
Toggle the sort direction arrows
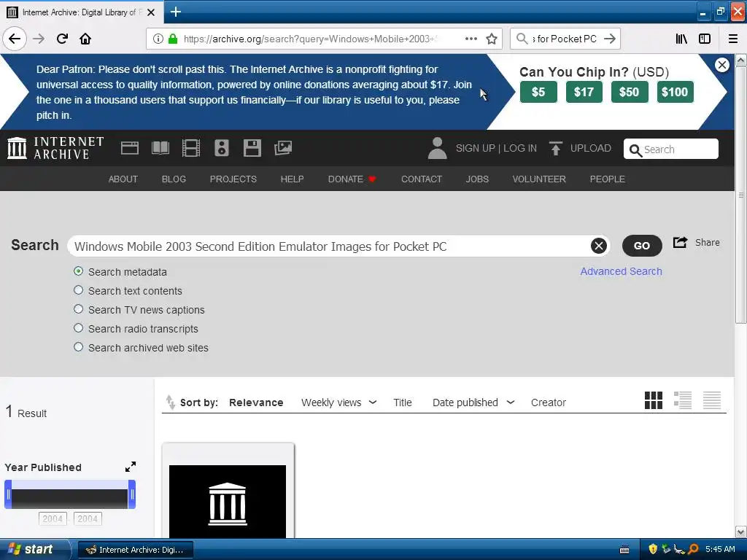(x=170, y=402)
